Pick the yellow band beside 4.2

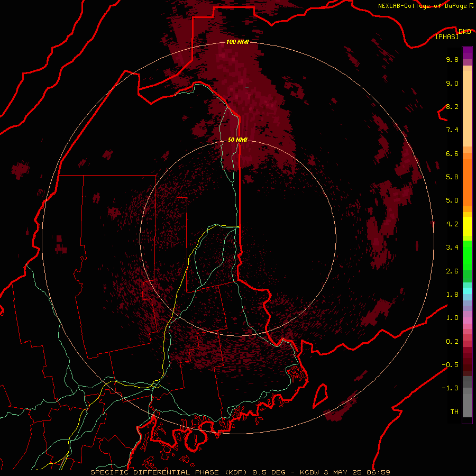click(x=467, y=226)
